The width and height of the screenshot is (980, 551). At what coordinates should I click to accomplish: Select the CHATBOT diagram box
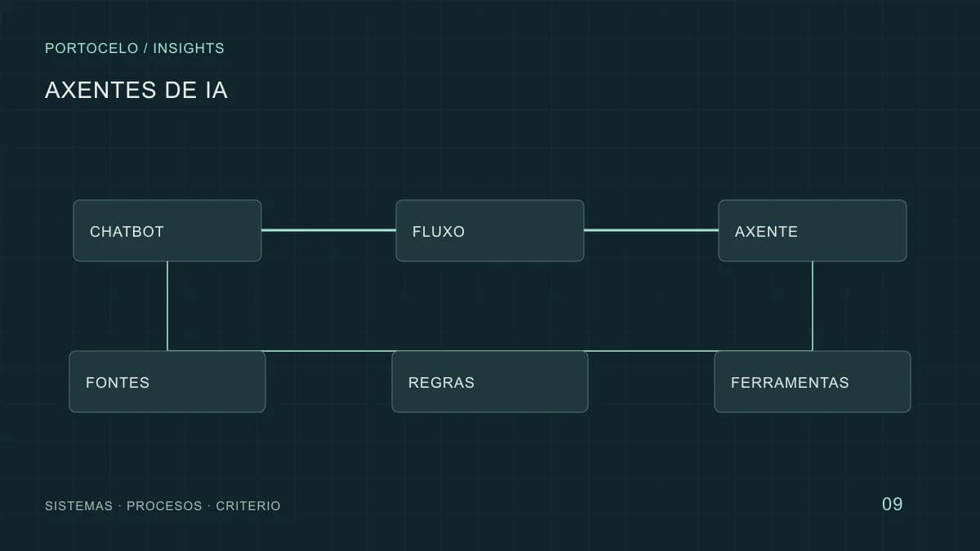[x=167, y=231]
